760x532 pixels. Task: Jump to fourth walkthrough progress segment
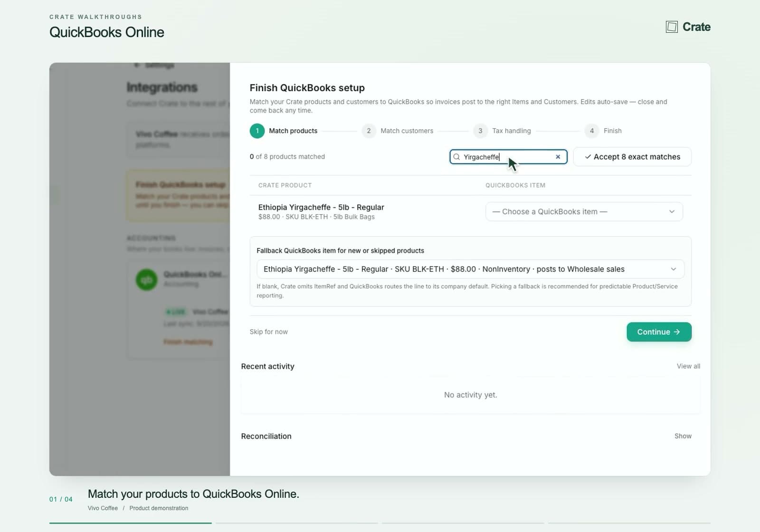click(x=629, y=523)
